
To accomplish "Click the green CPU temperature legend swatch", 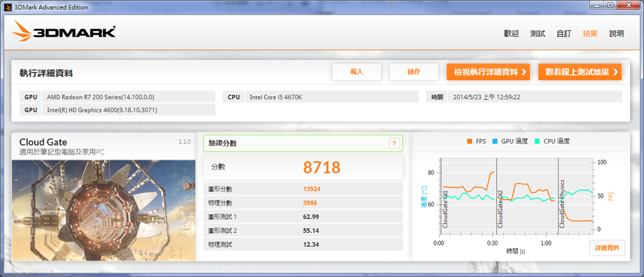I will (536, 141).
